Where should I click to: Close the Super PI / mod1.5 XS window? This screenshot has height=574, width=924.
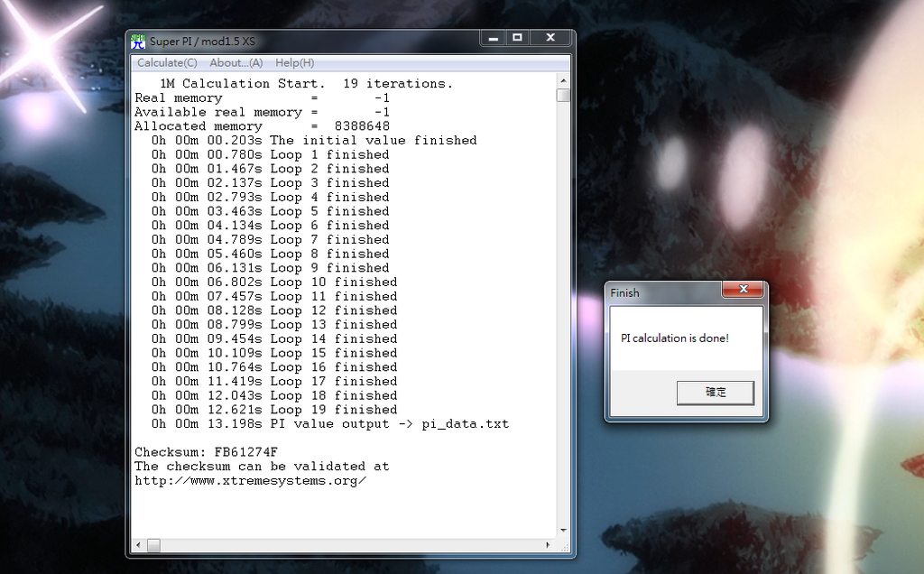coord(550,38)
